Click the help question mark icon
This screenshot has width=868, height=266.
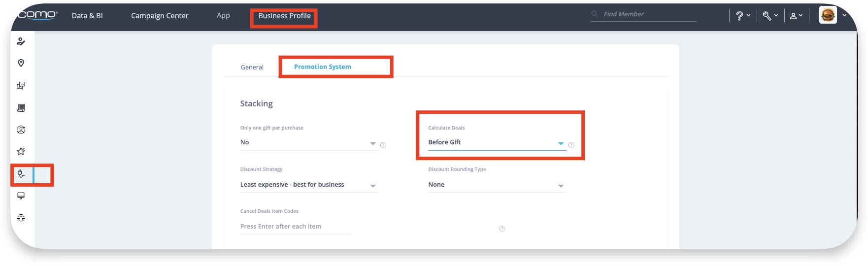pyautogui.click(x=742, y=16)
